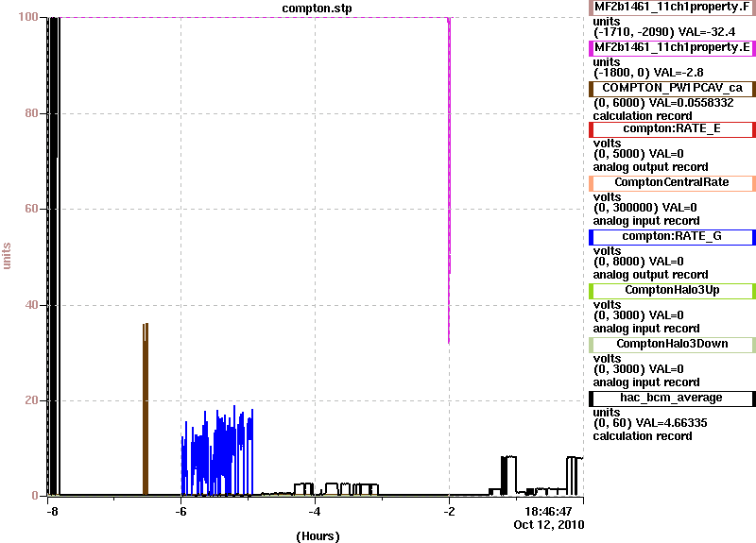Viewport: 756px width, 543px height.
Task: Select the MF2b1461_11ch1property.F legend entry
Action: click(x=672, y=8)
